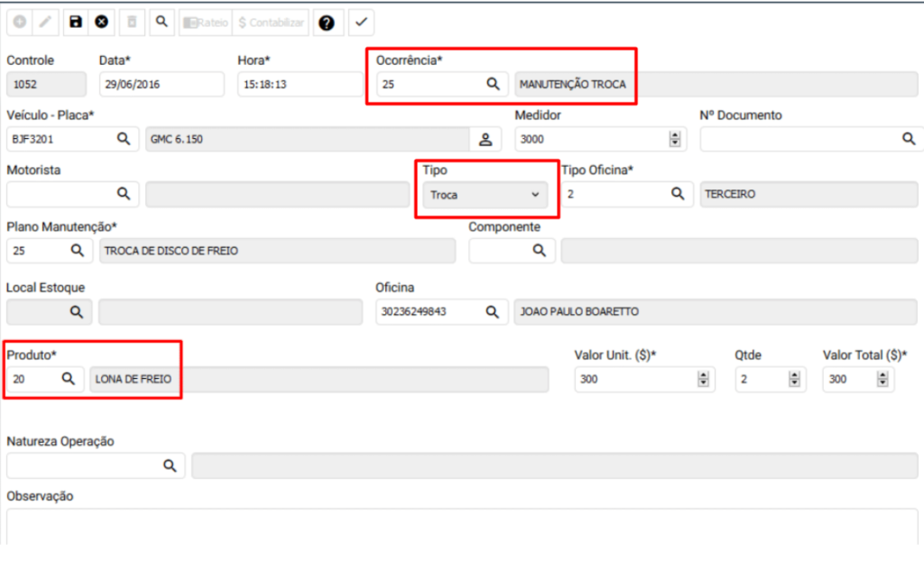
Task: Click the Oficina search magnifier icon
Action: (492, 312)
